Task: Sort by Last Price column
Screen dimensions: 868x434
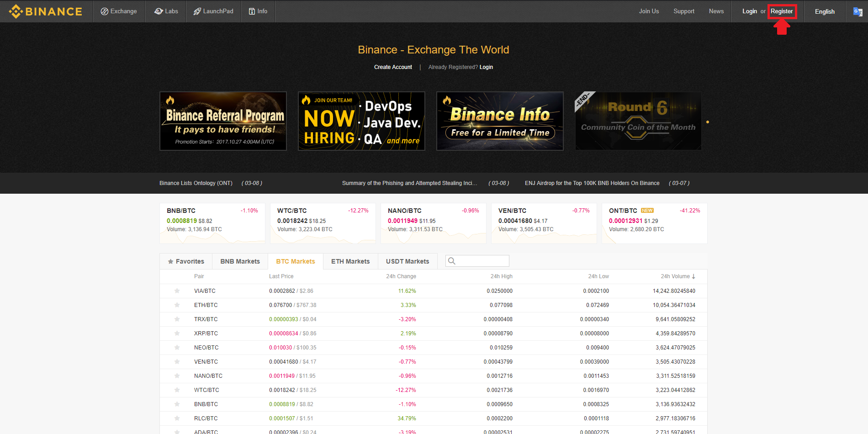Action: point(281,276)
